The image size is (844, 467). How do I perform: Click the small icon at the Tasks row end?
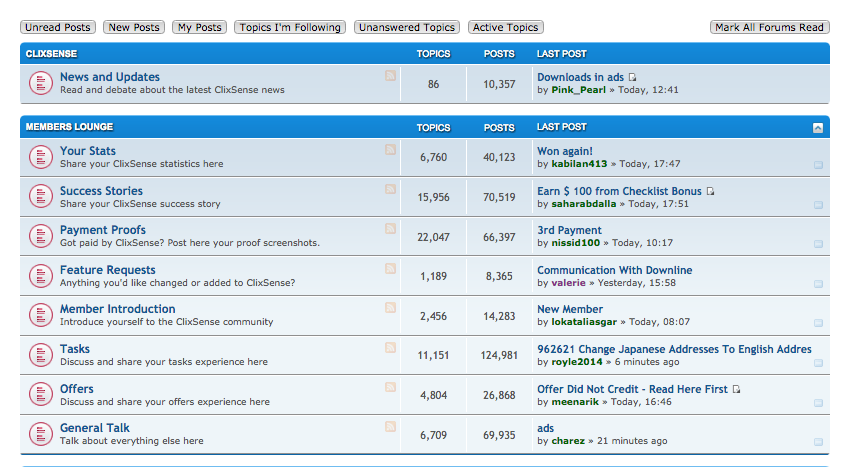(818, 363)
